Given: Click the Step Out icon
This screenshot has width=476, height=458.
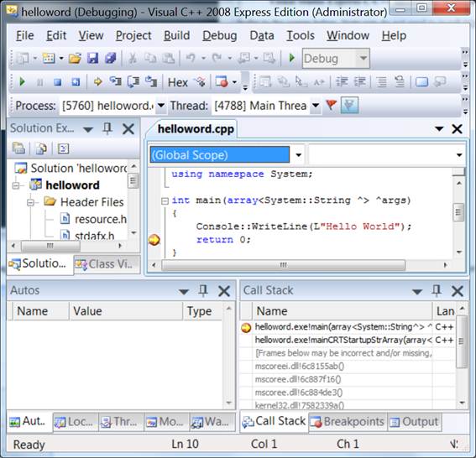Looking at the screenshot, I should [x=151, y=81].
